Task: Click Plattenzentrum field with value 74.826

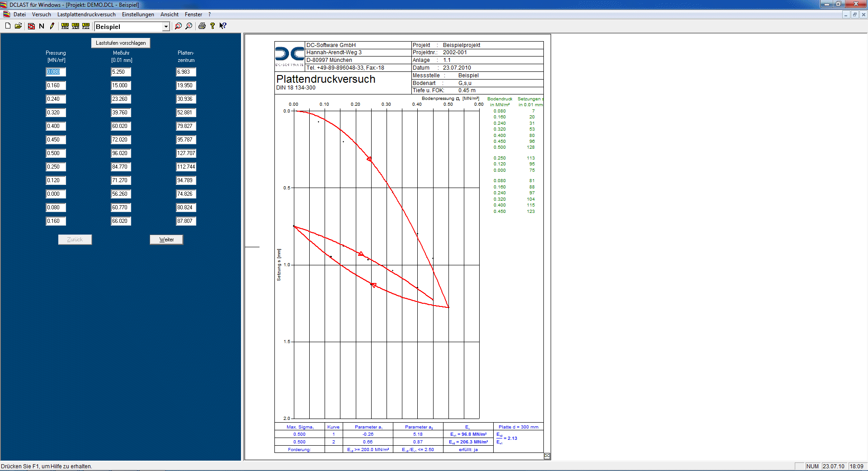Action: 186,194
